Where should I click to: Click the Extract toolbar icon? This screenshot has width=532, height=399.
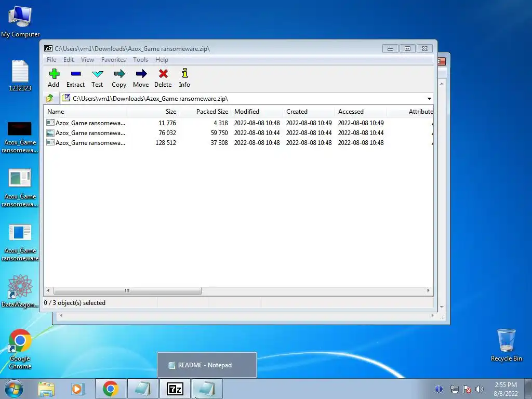75,78
